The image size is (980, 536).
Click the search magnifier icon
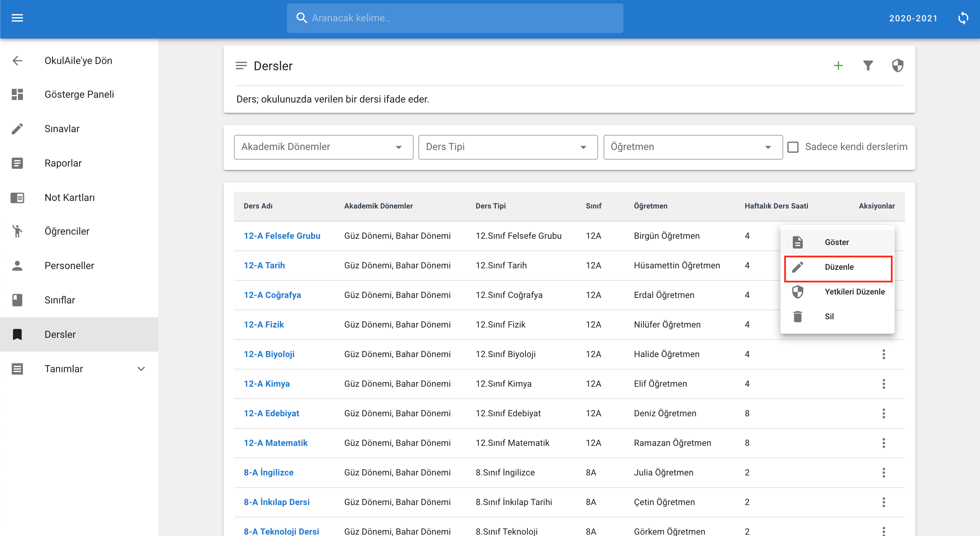301,18
